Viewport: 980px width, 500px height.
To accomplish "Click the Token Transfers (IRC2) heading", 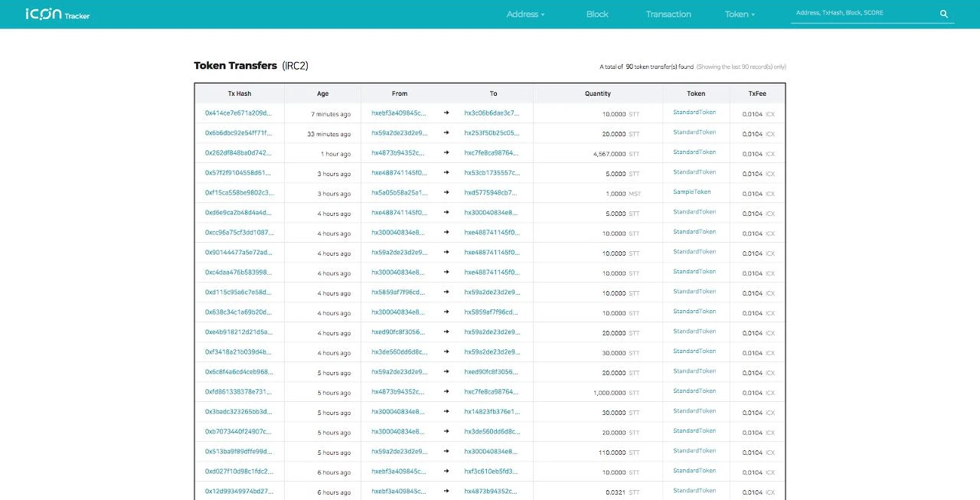I will pyautogui.click(x=251, y=66).
